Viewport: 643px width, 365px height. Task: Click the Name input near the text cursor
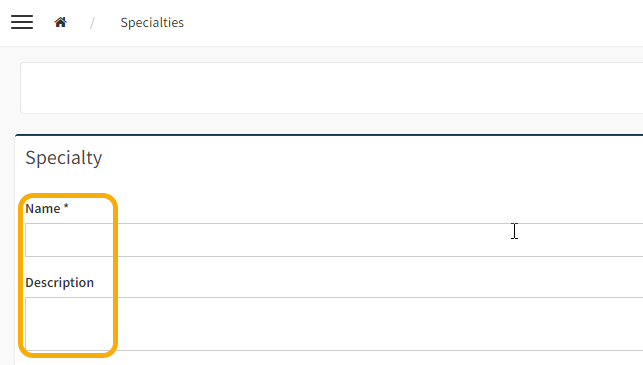(334, 240)
